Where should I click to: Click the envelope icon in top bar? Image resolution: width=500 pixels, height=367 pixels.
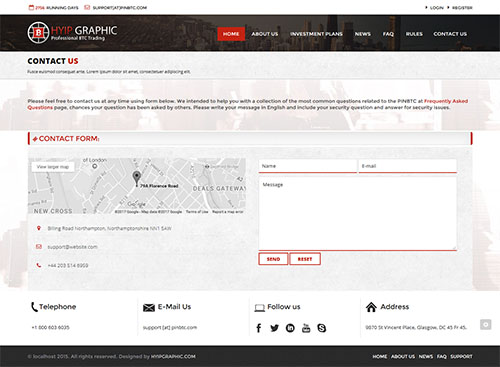point(87,7)
